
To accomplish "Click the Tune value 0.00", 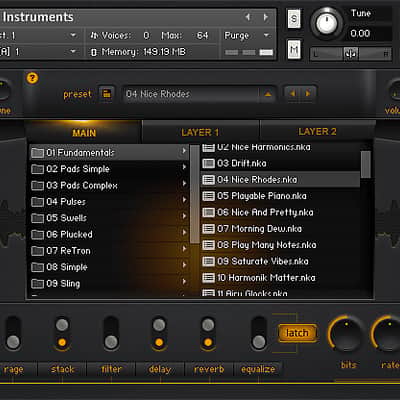I will click(x=360, y=33).
